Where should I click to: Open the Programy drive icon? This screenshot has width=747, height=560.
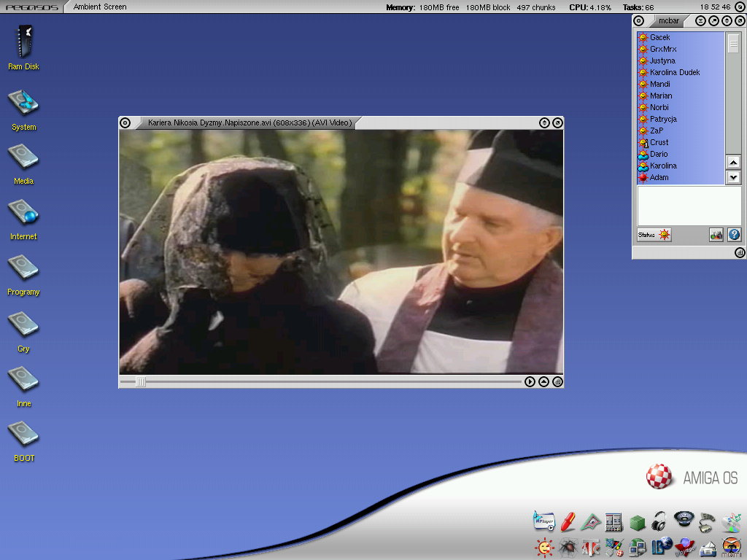pyautogui.click(x=23, y=268)
